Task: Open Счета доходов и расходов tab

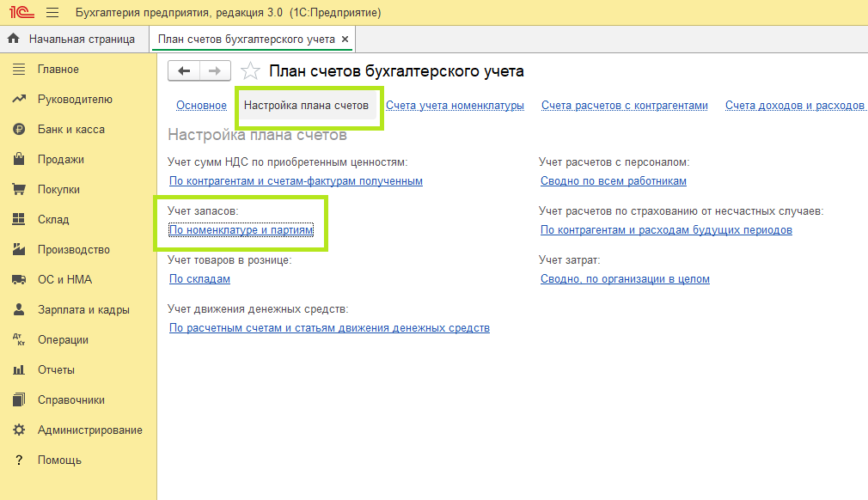Action: (795, 105)
